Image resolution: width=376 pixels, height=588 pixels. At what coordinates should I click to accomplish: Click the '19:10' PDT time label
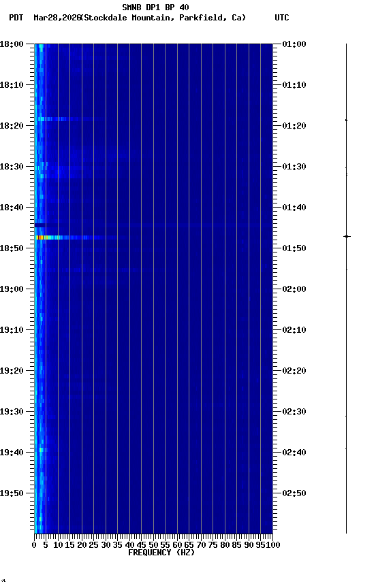tap(12, 330)
